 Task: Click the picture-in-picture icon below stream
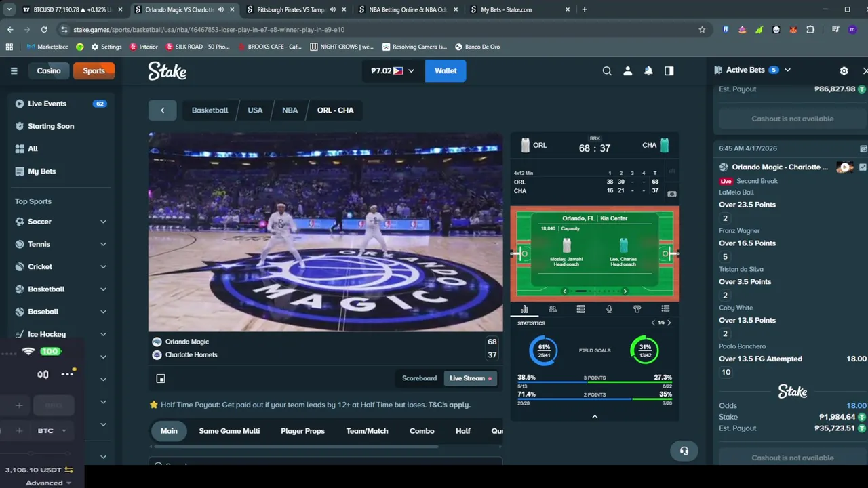click(161, 378)
